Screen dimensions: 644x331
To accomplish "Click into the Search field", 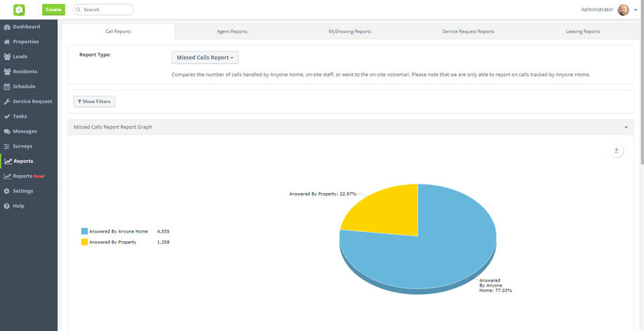I will (106, 10).
